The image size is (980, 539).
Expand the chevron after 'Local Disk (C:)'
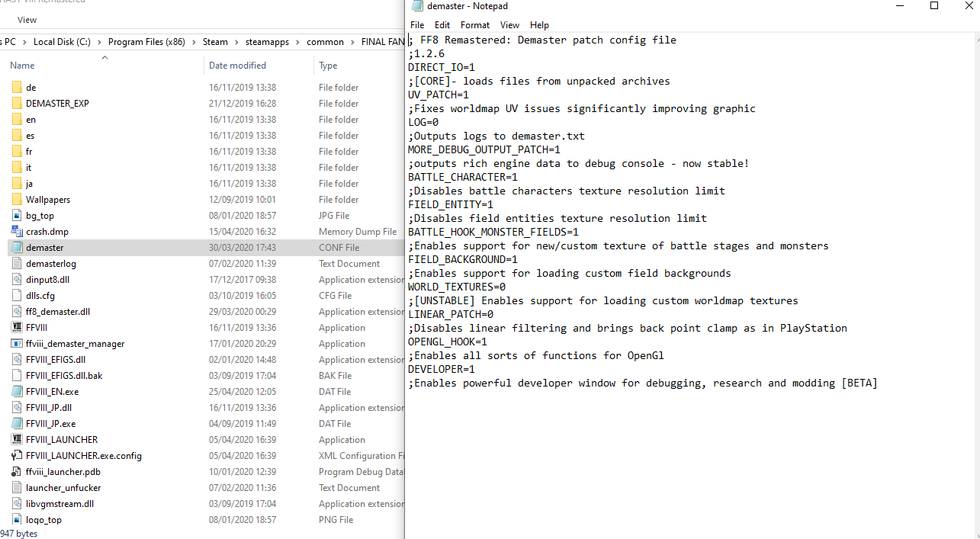coord(100,42)
